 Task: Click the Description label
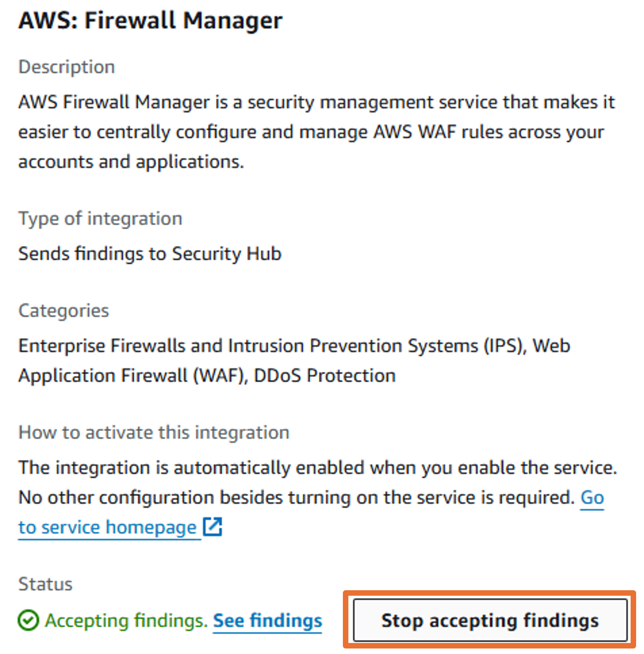click(x=67, y=67)
